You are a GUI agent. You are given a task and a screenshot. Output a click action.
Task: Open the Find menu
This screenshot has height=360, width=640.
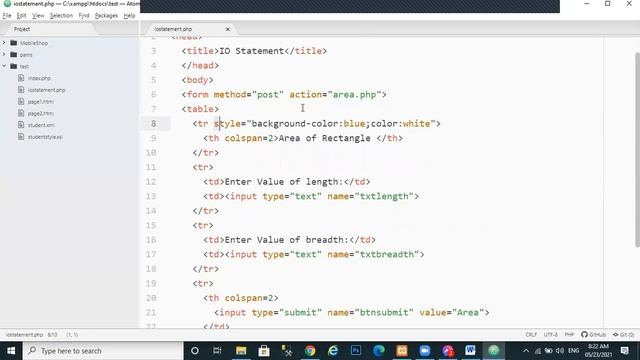click(84, 16)
